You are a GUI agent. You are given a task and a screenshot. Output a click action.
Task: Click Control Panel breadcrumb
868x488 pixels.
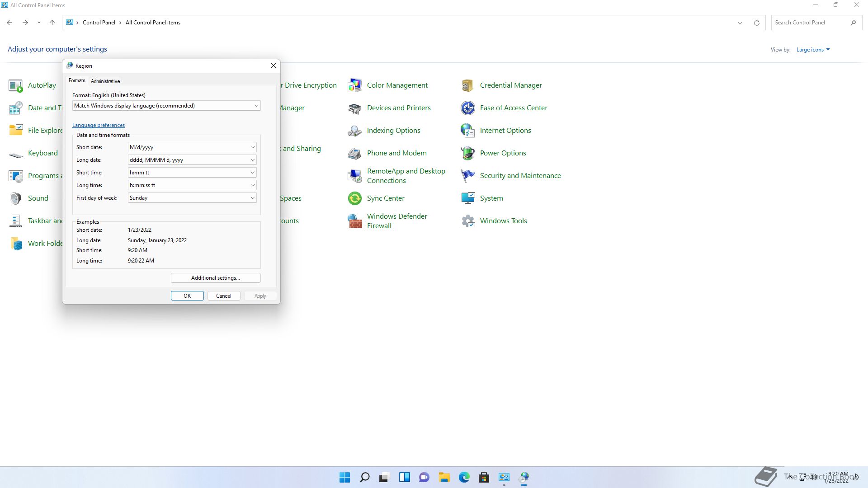[99, 23]
